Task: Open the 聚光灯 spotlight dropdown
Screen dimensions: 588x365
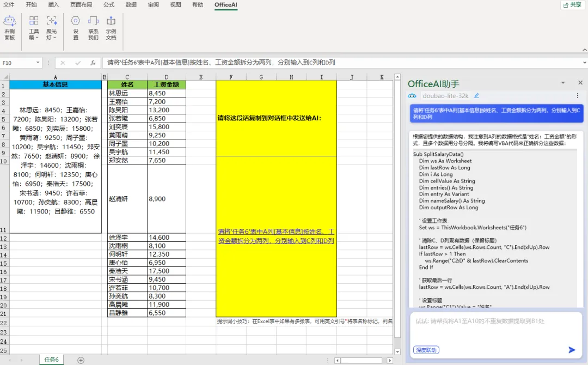Action: (x=51, y=28)
